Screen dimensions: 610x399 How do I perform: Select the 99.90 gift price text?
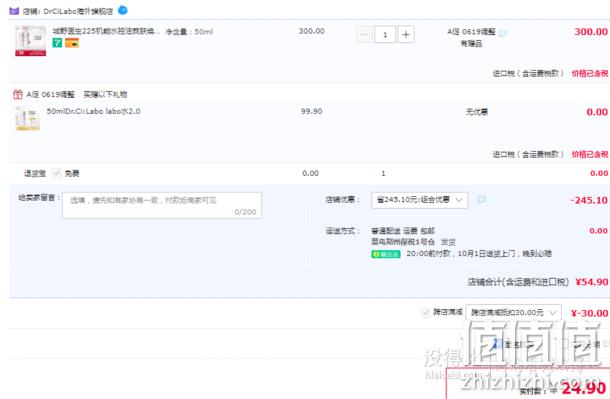pos(312,111)
